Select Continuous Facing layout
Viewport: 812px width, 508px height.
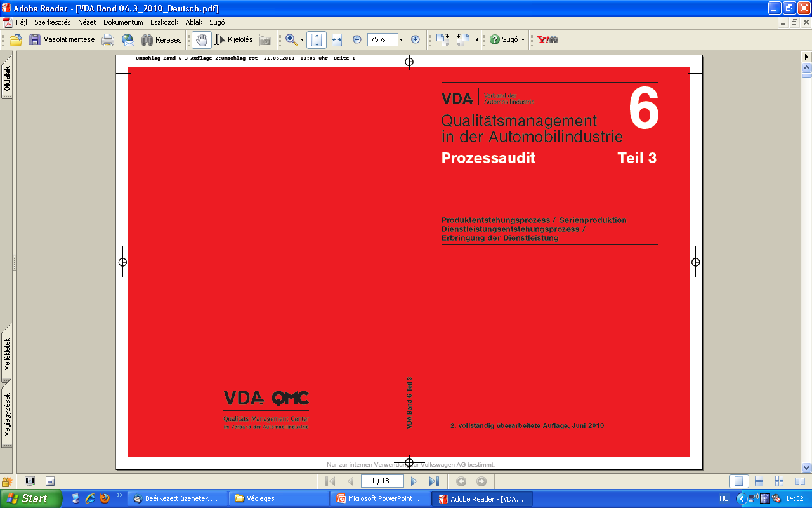[x=779, y=481]
